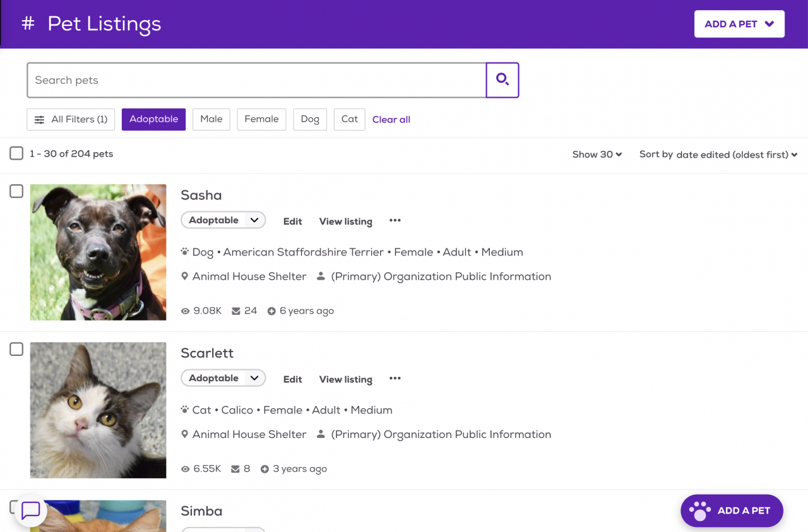Select Scarlett's listing checkbox
808x532 pixels.
[16, 349]
